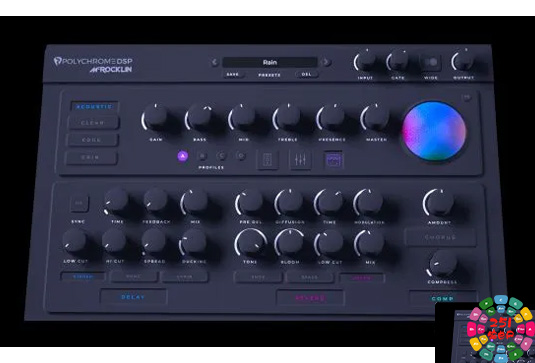Click the DIFFUSION knob
Viewport: 535px width, 363px height.
pos(289,202)
